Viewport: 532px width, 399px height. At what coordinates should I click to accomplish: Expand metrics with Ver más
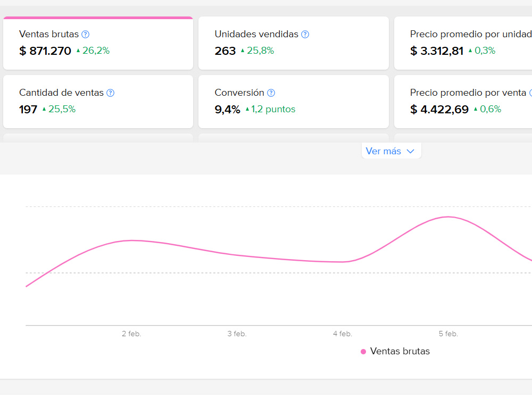point(391,151)
